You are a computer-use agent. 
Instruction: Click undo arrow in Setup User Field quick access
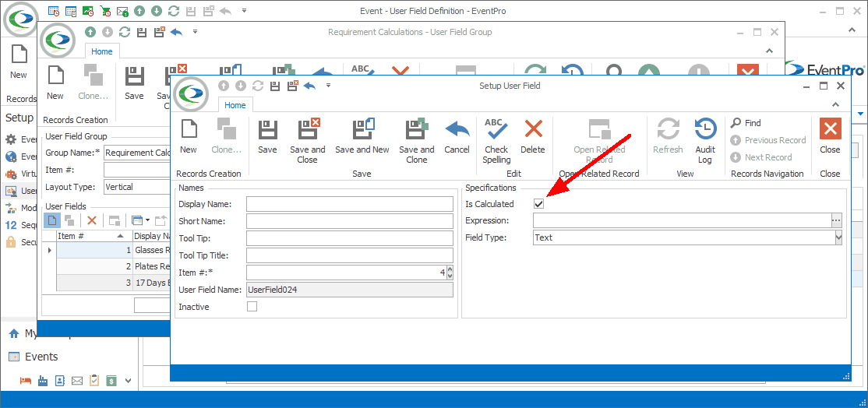pyautogui.click(x=309, y=86)
